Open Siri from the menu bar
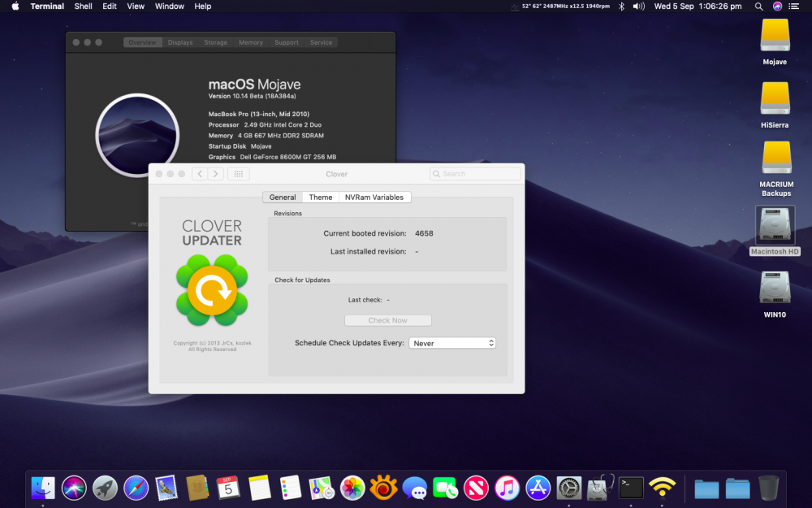This screenshot has width=812, height=508. (777, 7)
